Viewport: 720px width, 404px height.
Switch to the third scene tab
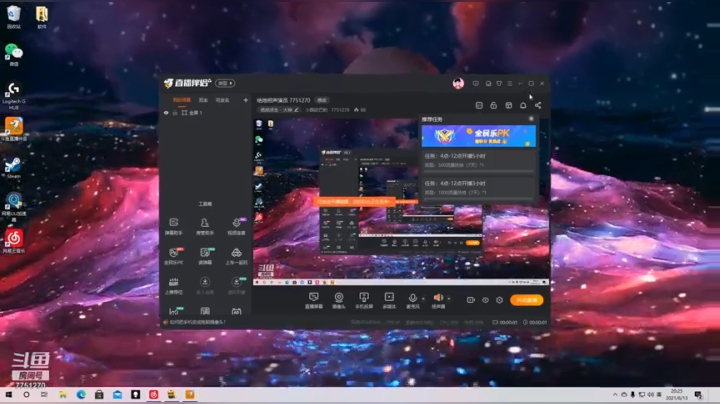tap(223, 100)
